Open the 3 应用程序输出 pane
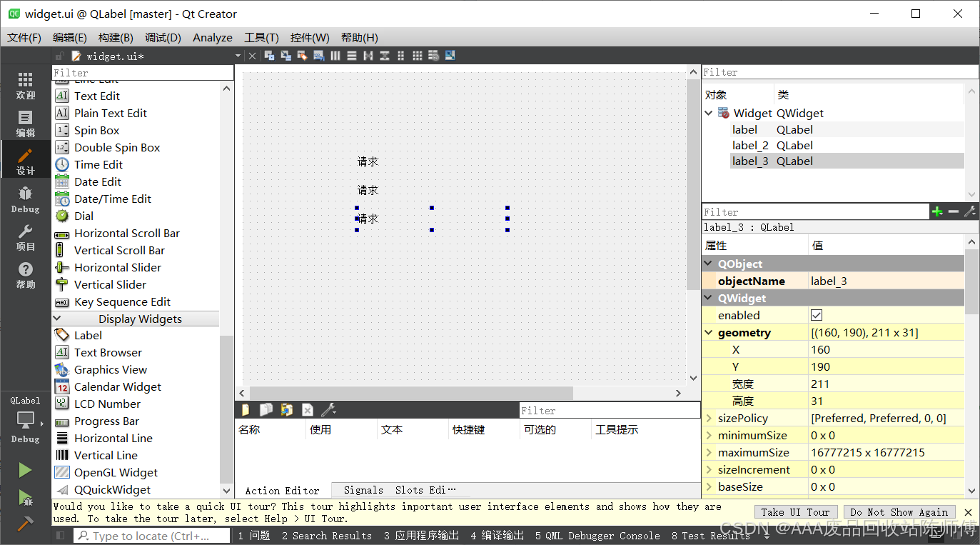This screenshot has width=980, height=545. (x=421, y=535)
